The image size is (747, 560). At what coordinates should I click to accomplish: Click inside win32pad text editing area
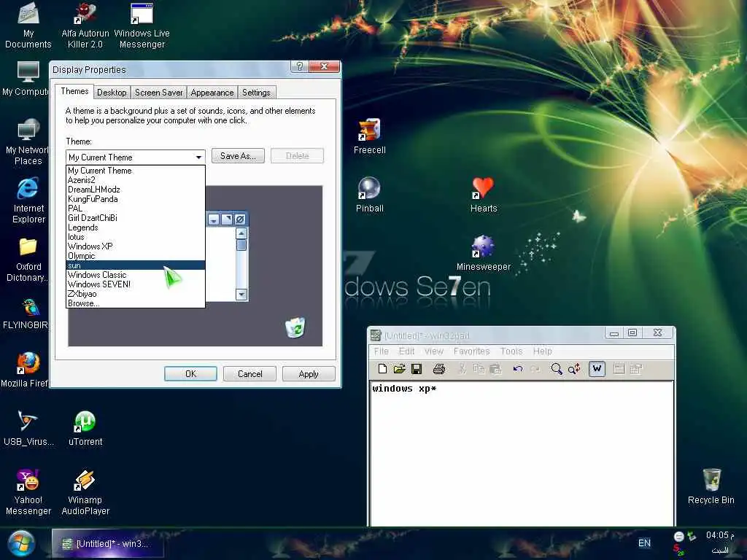click(522, 454)
